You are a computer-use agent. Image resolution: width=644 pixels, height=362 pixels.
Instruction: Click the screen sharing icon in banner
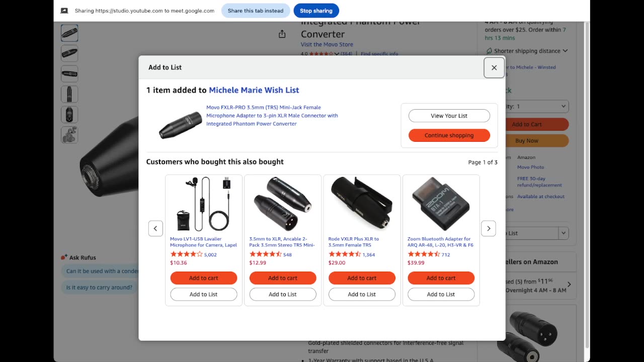tap(64, 11)
